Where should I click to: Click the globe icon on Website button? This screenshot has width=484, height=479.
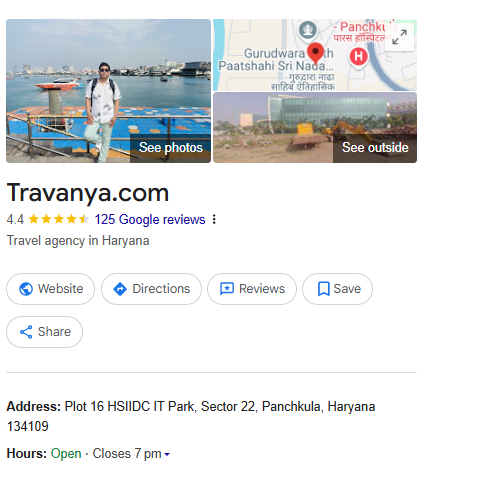(26, 289)
